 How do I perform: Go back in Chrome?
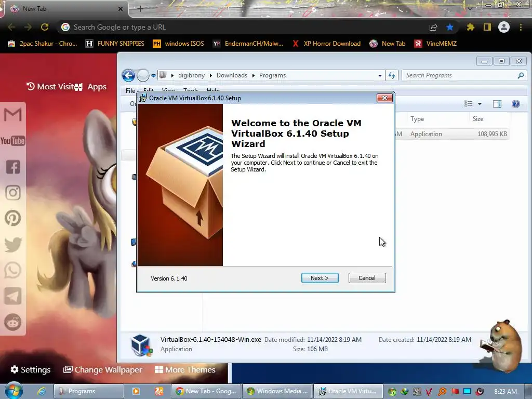tap(11, 27)
